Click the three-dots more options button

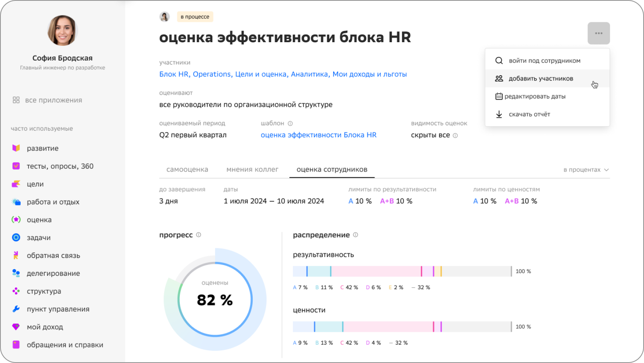point(598,33)
